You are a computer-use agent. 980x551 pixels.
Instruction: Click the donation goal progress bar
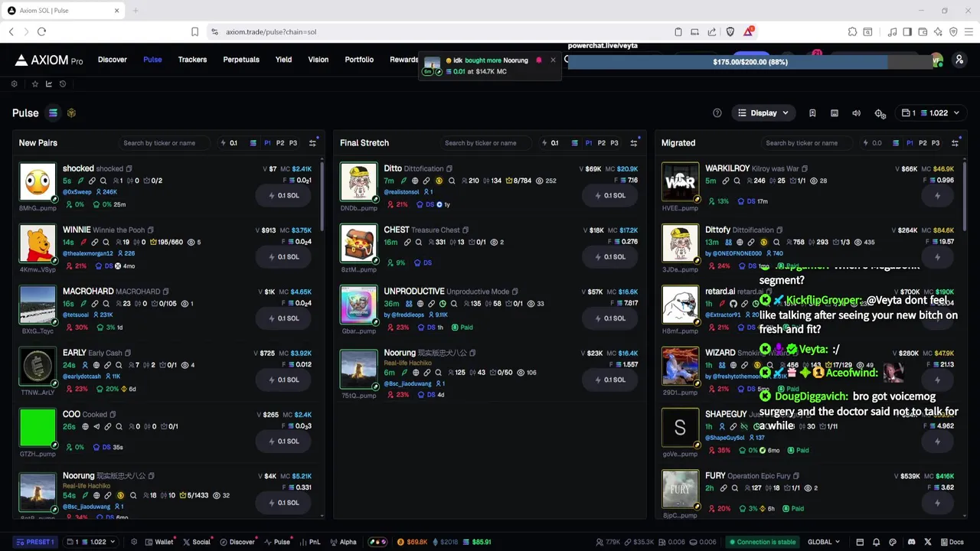750,62
